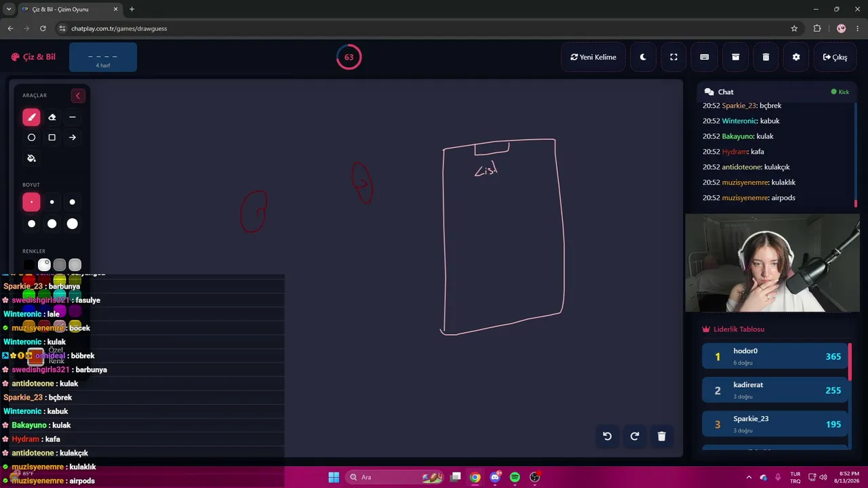Viewport: 868px width, 488px height.
Task: Select the rectangle shape tool
Action: pyautogui.click(x=52, y=138)
